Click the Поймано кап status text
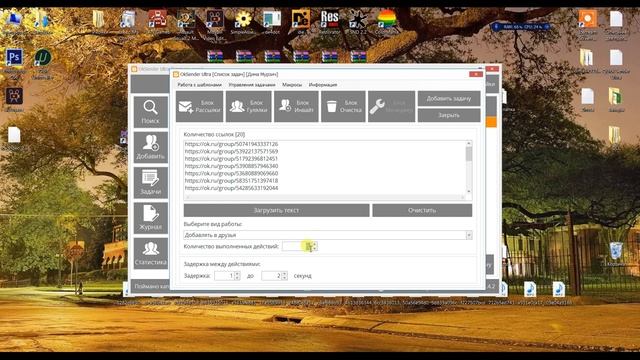 pos(151,287)
